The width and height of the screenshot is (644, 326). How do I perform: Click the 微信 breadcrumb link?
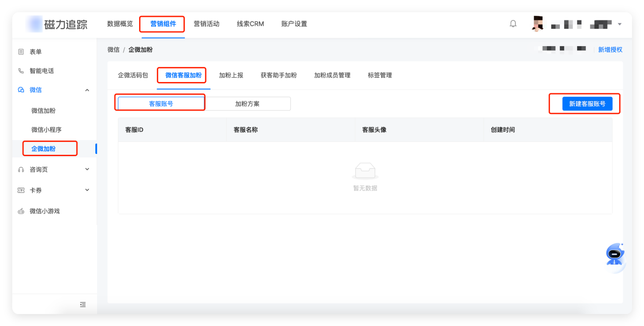113,50
